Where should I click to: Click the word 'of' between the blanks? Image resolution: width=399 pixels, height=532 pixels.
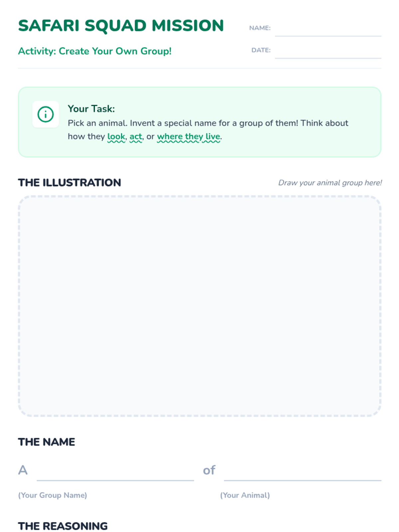point(209,470)
